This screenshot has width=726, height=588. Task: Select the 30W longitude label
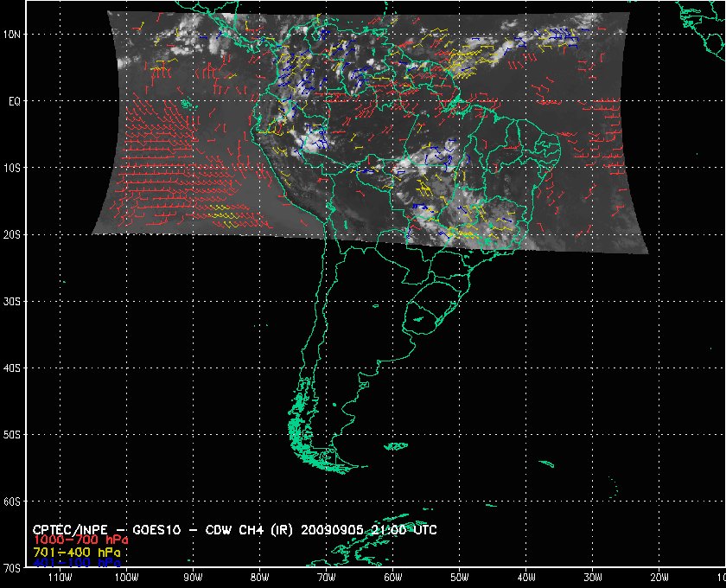[593, 578]
